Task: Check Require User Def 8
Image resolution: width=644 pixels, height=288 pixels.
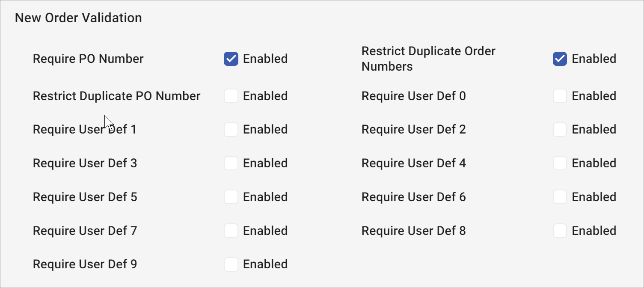Action: tap(560, 231)
